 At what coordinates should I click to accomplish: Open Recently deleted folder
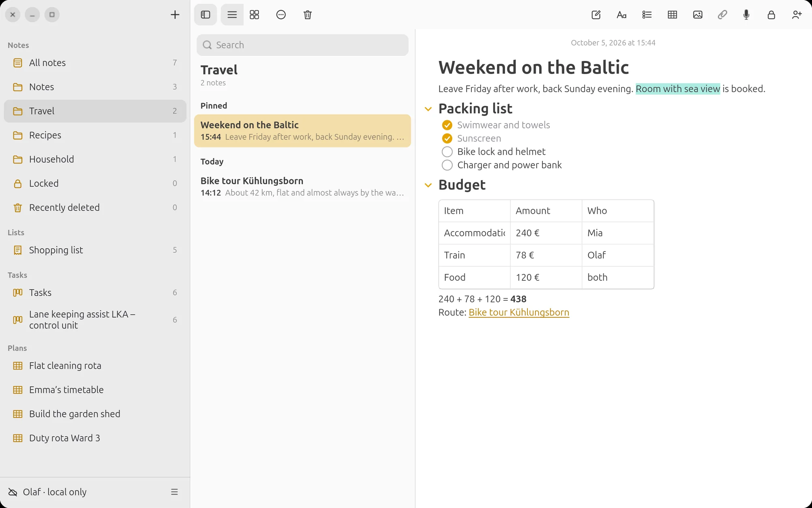[95, 207]
